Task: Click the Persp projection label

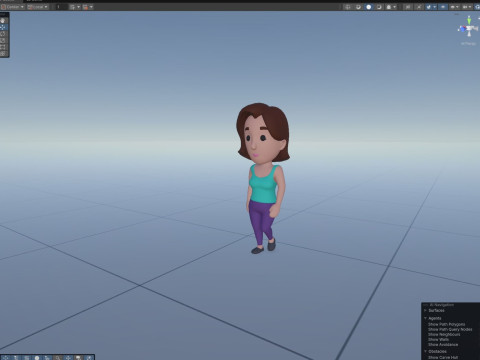Action: pos(468,43)
